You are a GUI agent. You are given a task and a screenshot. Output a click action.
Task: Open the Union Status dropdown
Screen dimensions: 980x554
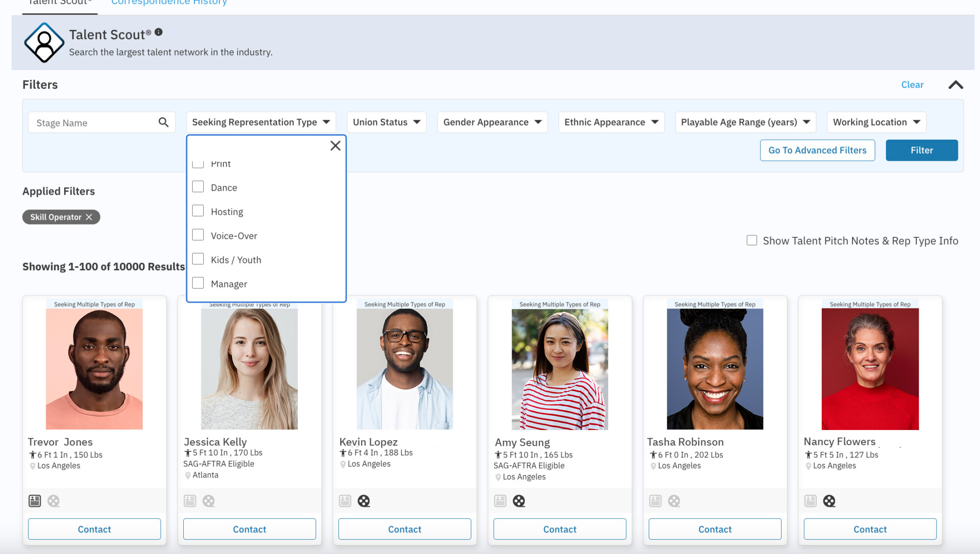pyautogui.click(x=386, y=122)
